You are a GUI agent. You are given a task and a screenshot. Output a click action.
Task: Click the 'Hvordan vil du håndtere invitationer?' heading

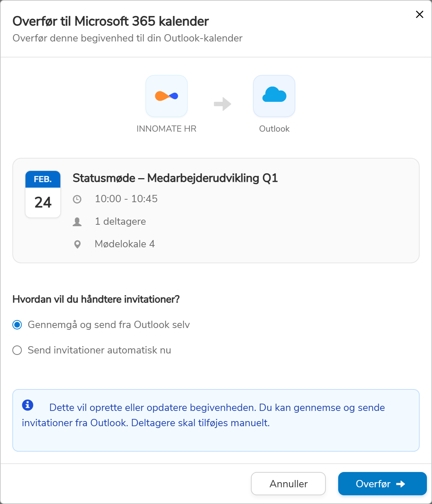click(96, 299)
